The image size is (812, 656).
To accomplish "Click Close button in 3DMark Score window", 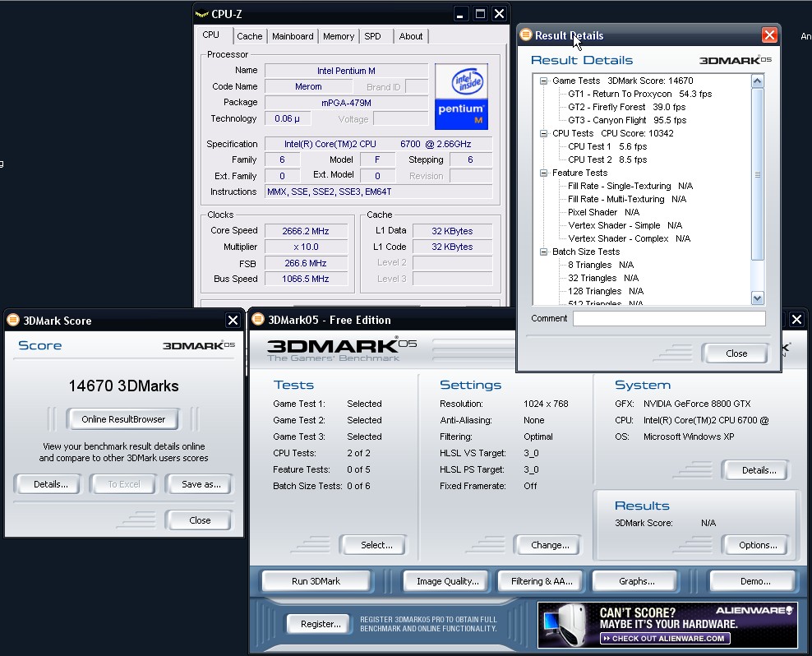I will [200, 520].
